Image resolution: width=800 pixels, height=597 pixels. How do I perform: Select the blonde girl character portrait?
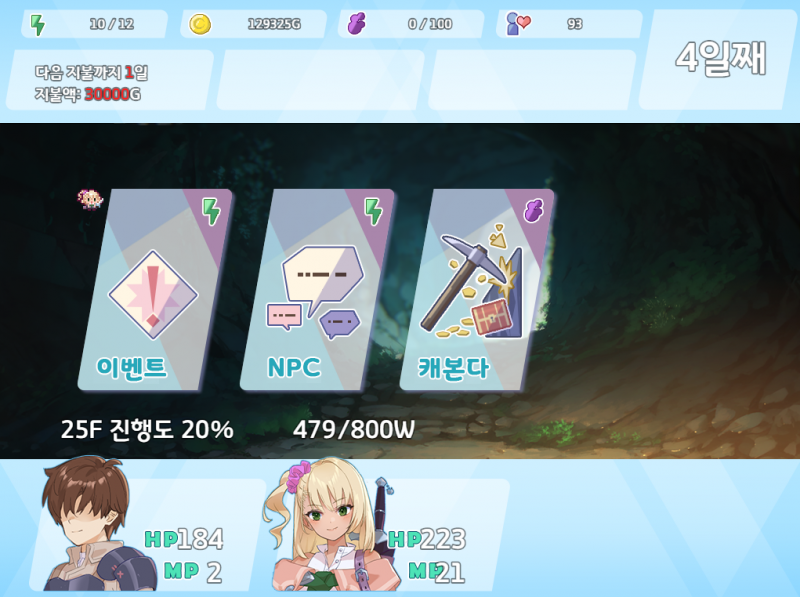pyautogui.click(x=332, y=525)
